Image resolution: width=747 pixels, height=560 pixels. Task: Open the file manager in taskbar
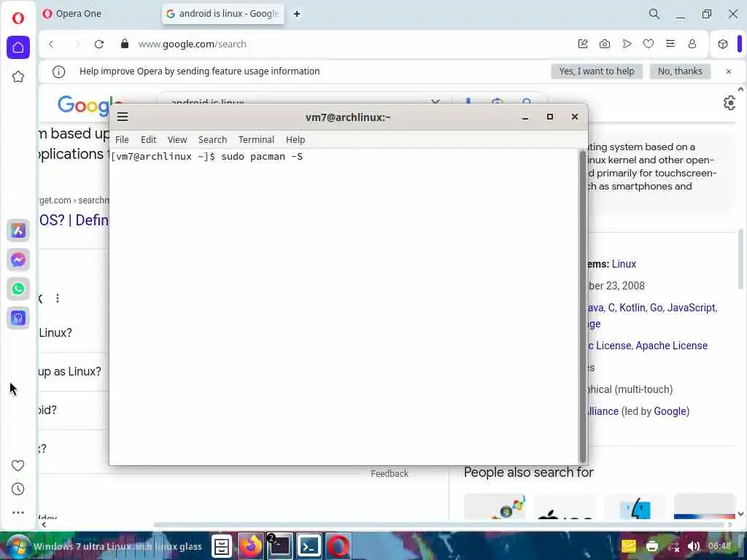point(222,546)
